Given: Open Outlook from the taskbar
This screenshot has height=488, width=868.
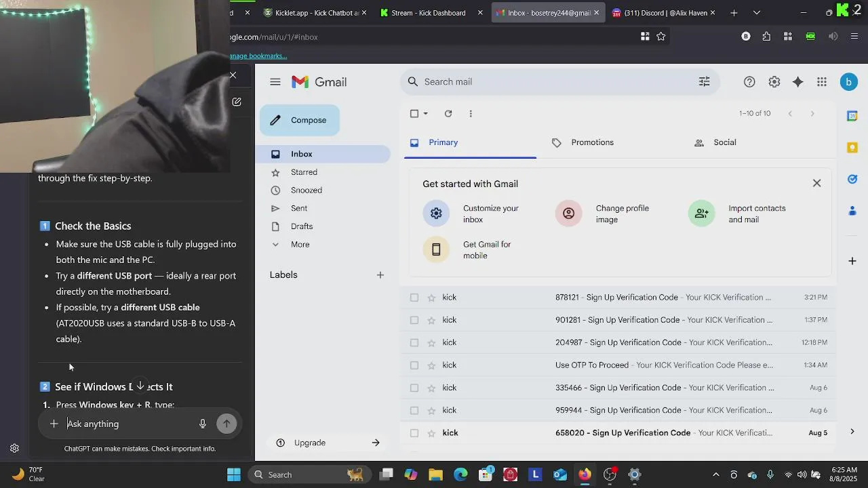Looking at the screenshot, I should tap(560, 474).
